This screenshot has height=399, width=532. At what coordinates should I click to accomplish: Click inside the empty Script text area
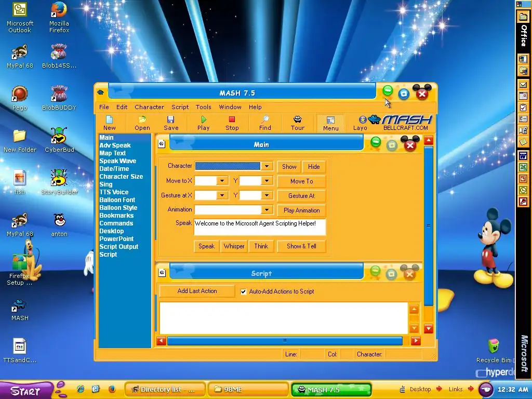(284, 318)
